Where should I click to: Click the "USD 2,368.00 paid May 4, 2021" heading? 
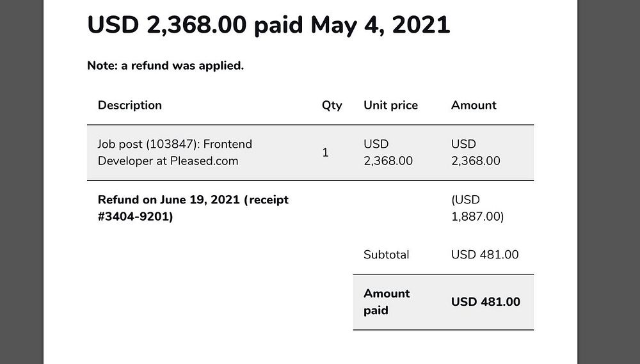268,25
